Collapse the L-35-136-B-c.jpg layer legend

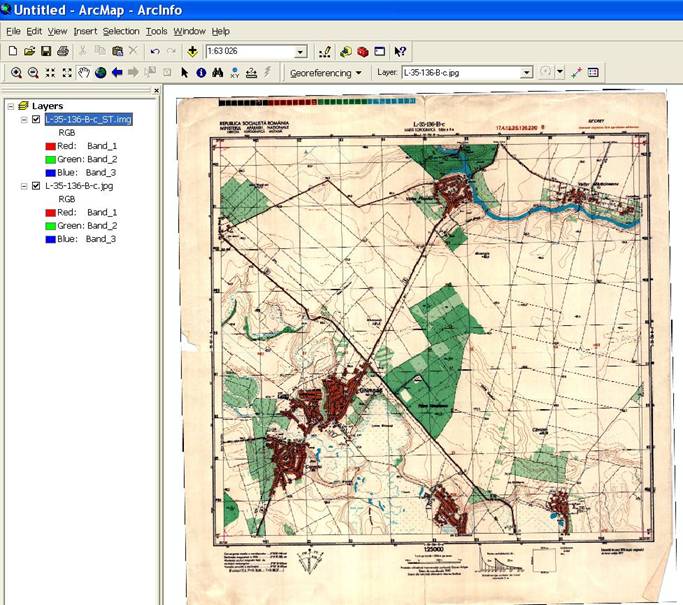(x=24, y=186)
